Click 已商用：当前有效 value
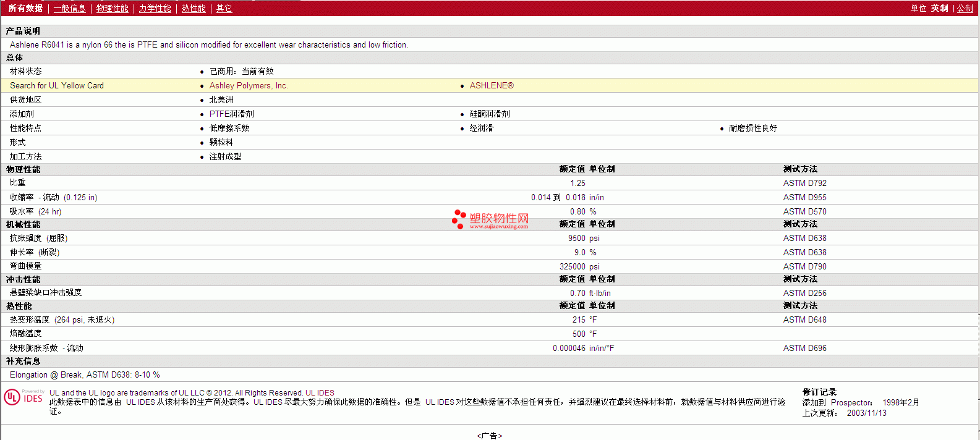980x440 pixels. 241,72
